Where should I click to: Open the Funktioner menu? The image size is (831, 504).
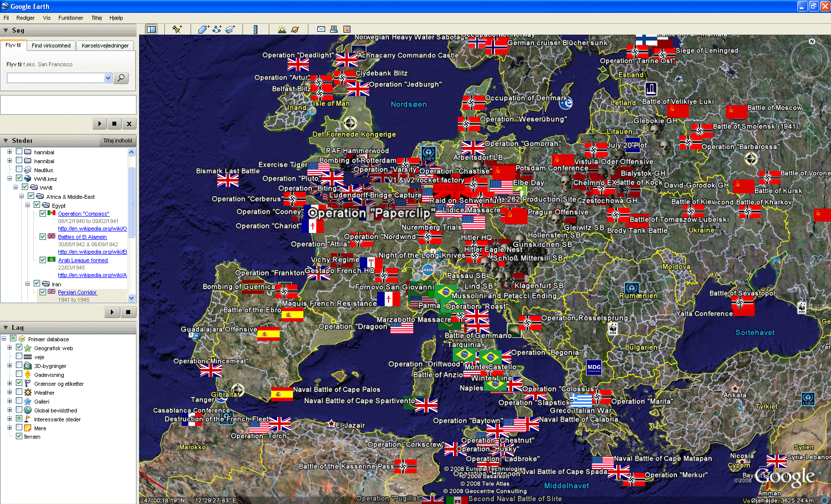tap(70, 18)
